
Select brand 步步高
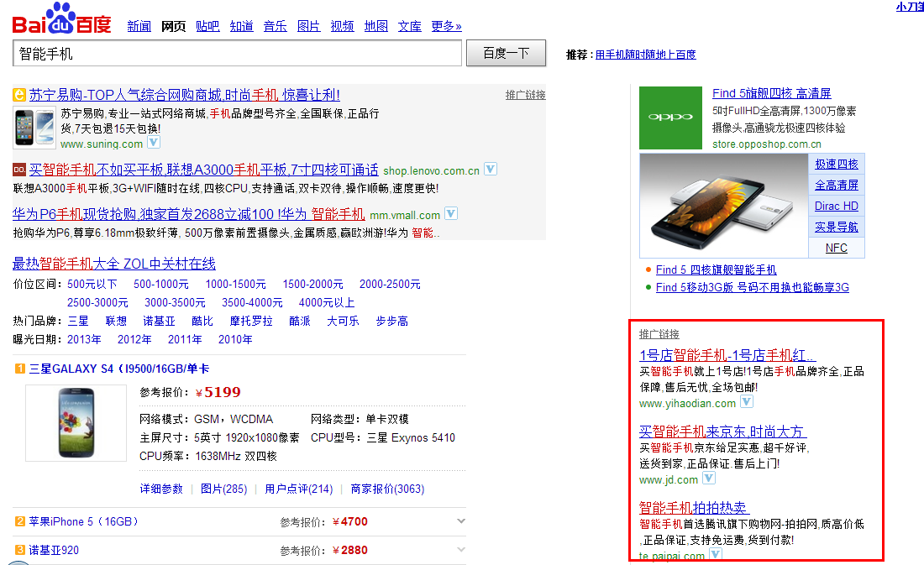[392, 321]
